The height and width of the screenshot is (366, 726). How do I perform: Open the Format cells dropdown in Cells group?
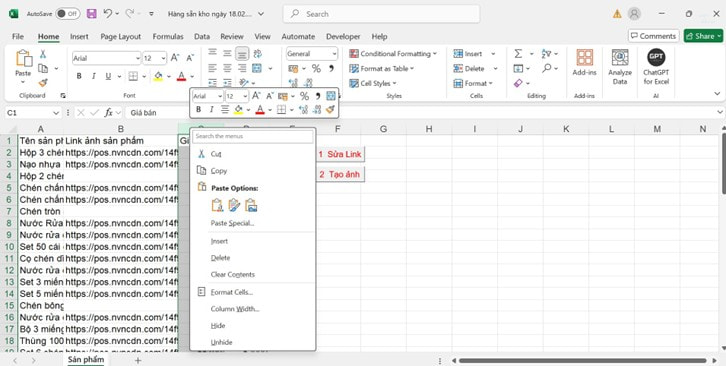[473, 83]
